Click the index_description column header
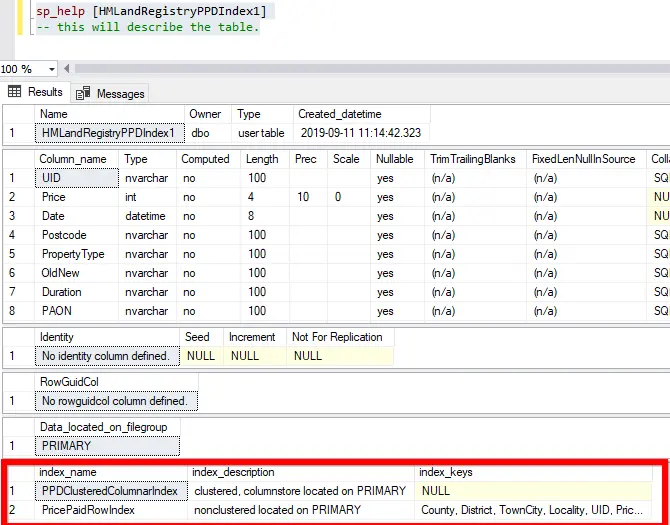 [238, 472]
